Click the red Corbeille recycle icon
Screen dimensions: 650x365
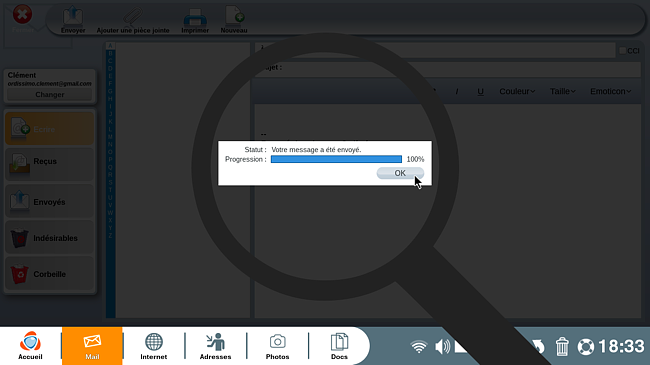[x=19, y=274]
